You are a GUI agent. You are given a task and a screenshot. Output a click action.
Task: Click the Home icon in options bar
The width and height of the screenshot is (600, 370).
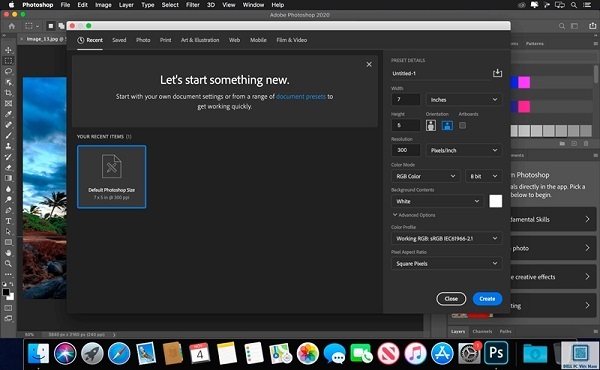(12, 26)
